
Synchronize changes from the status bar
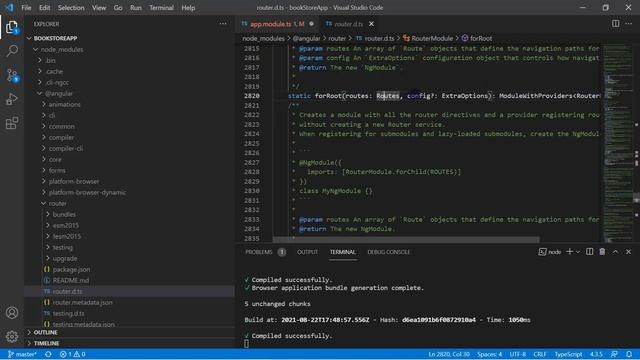click(48, 354)
